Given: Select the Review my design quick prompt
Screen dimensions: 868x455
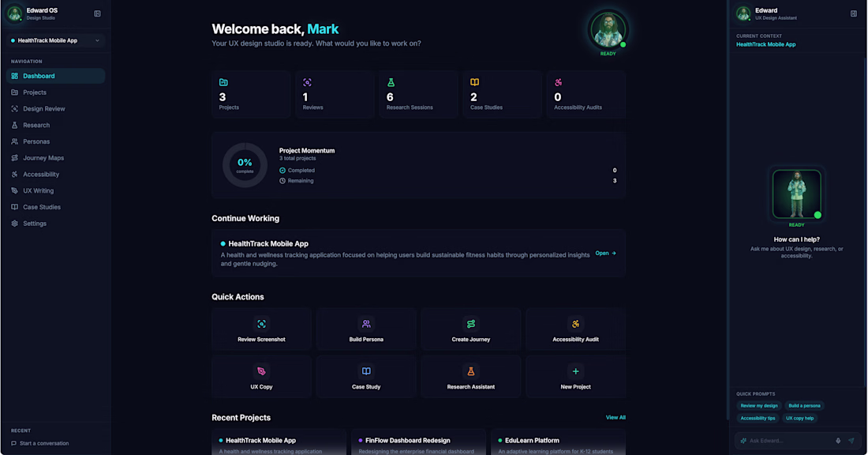Looking at the screenshot, I should 759,406.
